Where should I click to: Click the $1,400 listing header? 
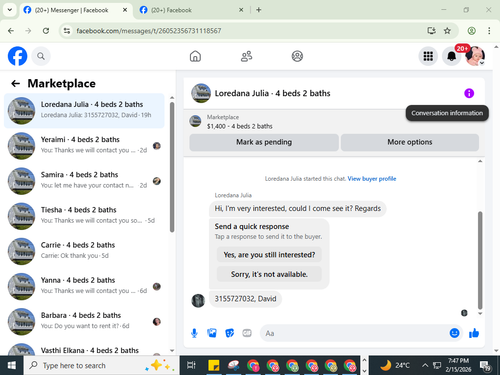tap(240, 126)
